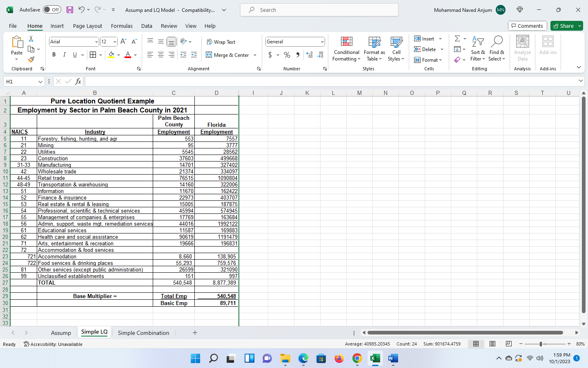The height and width of the screenshot is (368, 588).
Task: Switch to the Insert ribbon tab
Action: coord(57,26)
